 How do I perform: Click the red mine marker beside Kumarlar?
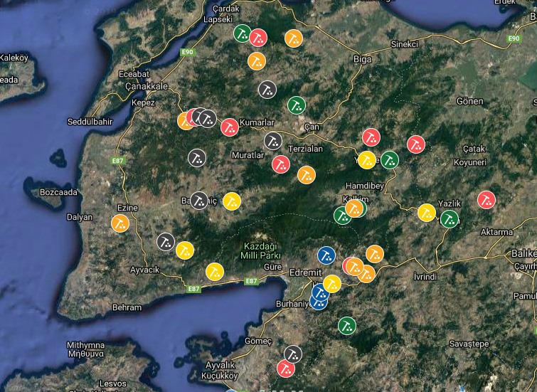[230, 127]
